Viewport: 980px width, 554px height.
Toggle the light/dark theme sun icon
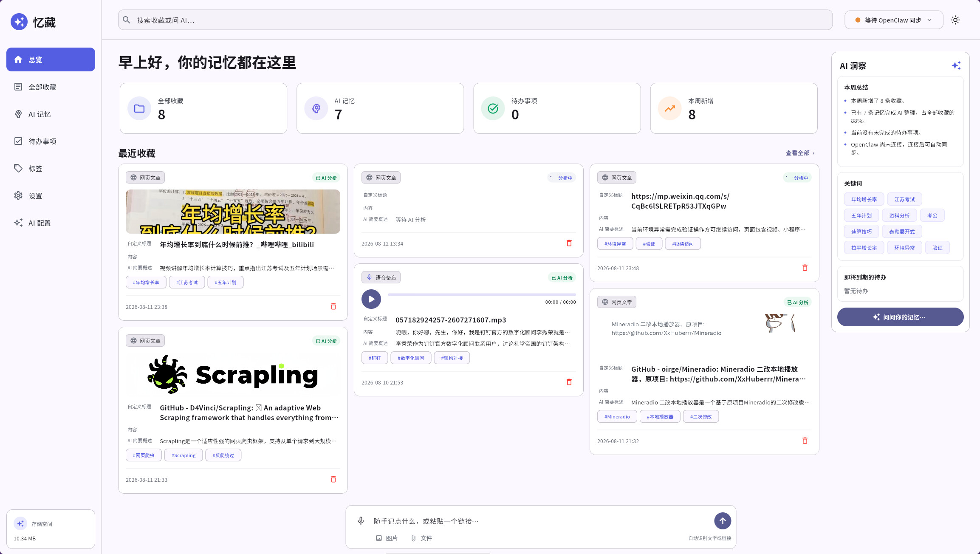coord(955,20)
